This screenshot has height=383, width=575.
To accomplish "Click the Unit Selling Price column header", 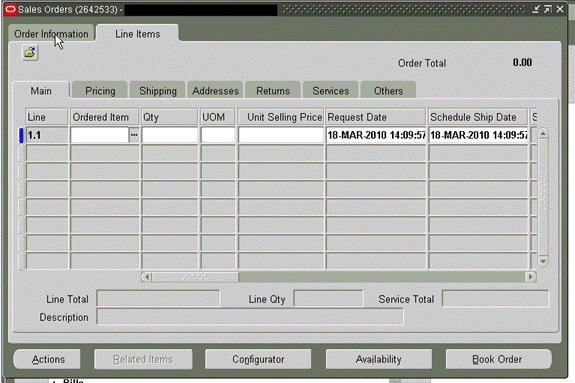I will [281, 117].
